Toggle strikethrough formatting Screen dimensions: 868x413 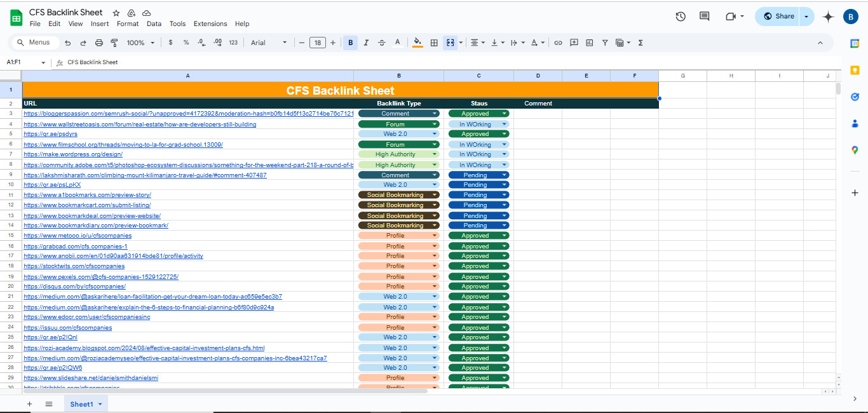(381, 43)
